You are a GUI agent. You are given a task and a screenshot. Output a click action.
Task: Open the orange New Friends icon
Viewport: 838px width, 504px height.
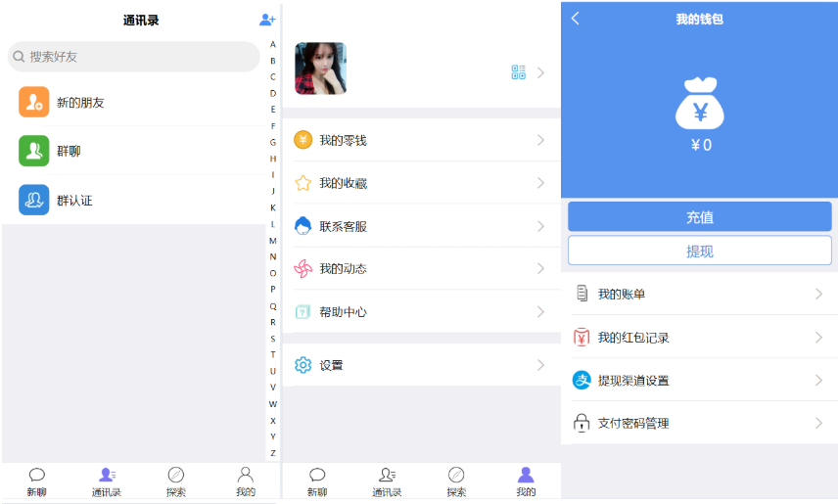pos(33,102)
